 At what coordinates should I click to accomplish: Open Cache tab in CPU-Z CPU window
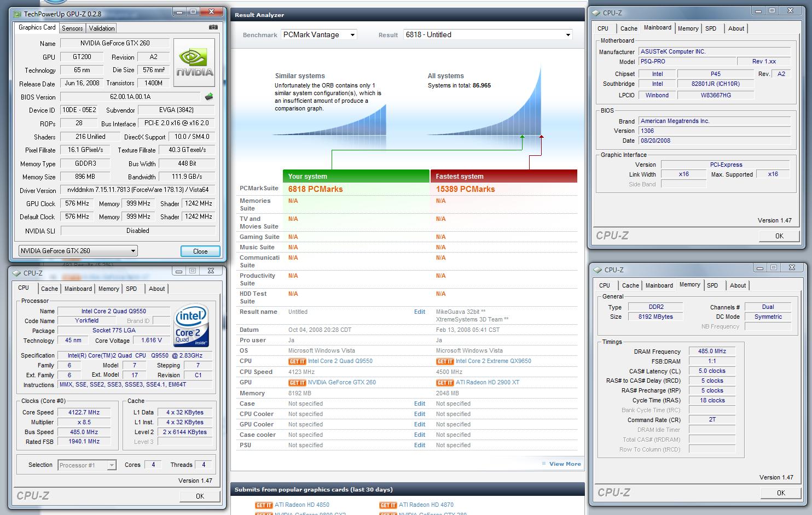click(49, 289)
